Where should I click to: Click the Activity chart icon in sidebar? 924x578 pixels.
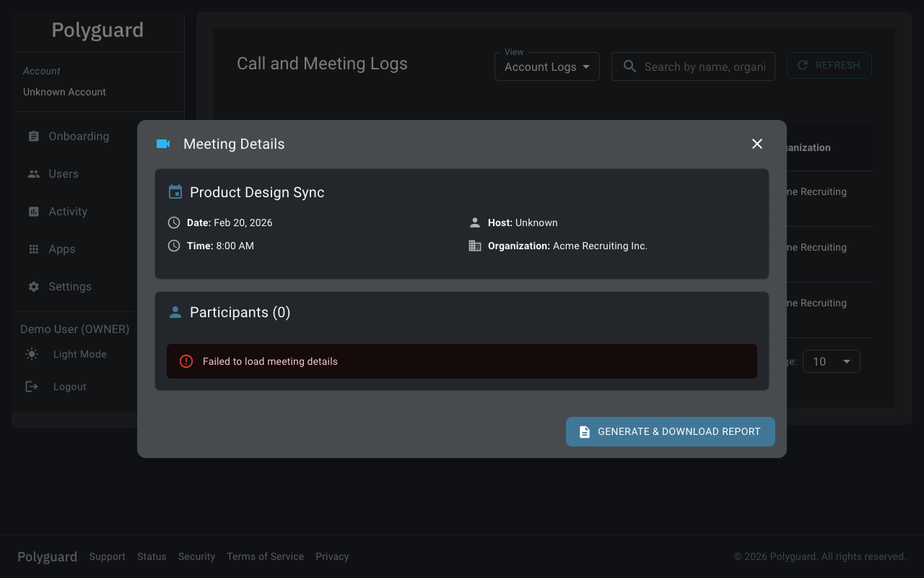tap(33, 211)
